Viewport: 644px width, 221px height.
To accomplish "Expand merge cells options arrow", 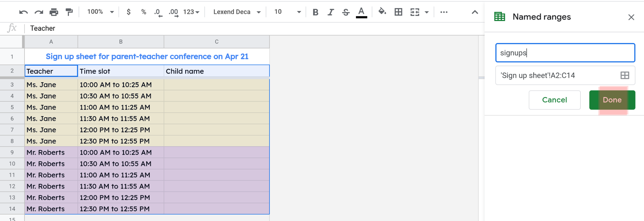I will click(x=427, y=12).
